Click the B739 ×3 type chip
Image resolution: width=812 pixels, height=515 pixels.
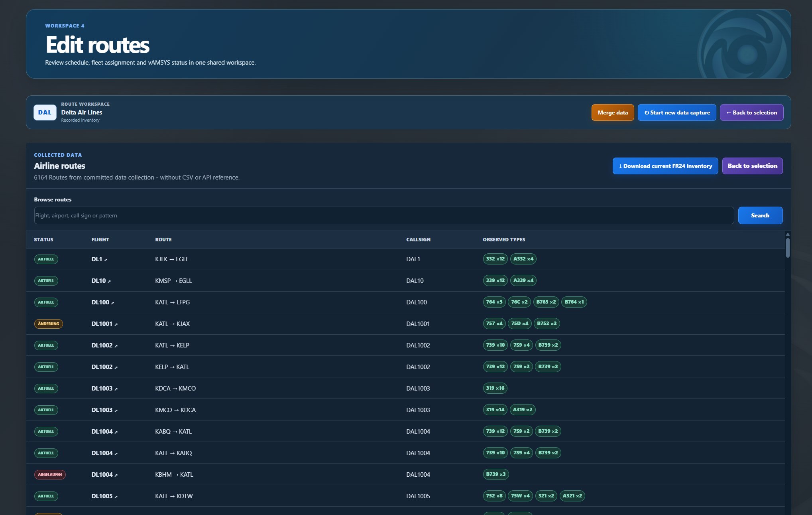(x=496, y=474)
